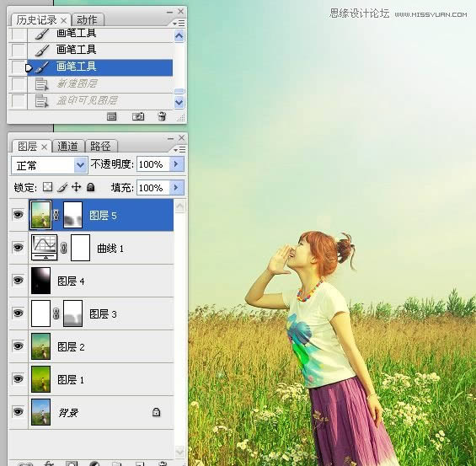Click history panel scroll down arrow

coord(179,103)
